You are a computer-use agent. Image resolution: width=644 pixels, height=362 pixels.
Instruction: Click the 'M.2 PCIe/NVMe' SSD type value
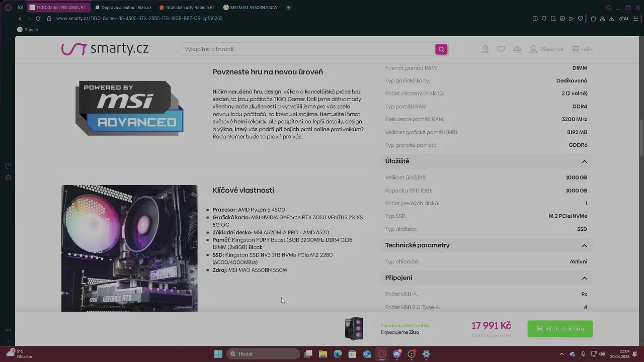[568, 216]
